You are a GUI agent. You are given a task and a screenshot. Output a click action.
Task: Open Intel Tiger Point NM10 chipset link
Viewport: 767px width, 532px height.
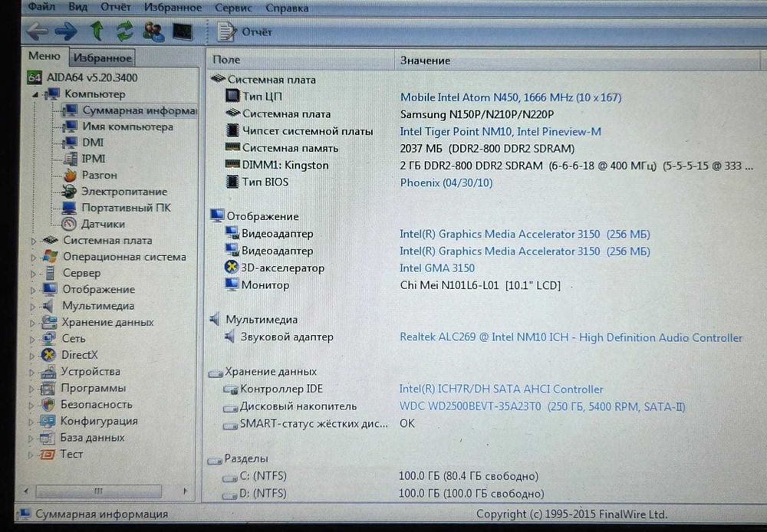pyautogui.click(x=500, y=132)
